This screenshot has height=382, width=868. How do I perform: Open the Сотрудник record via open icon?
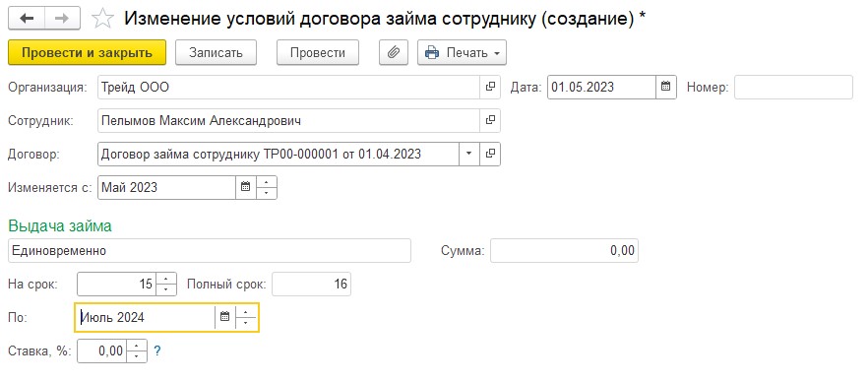pyautogui.click(x=490, y=120)
